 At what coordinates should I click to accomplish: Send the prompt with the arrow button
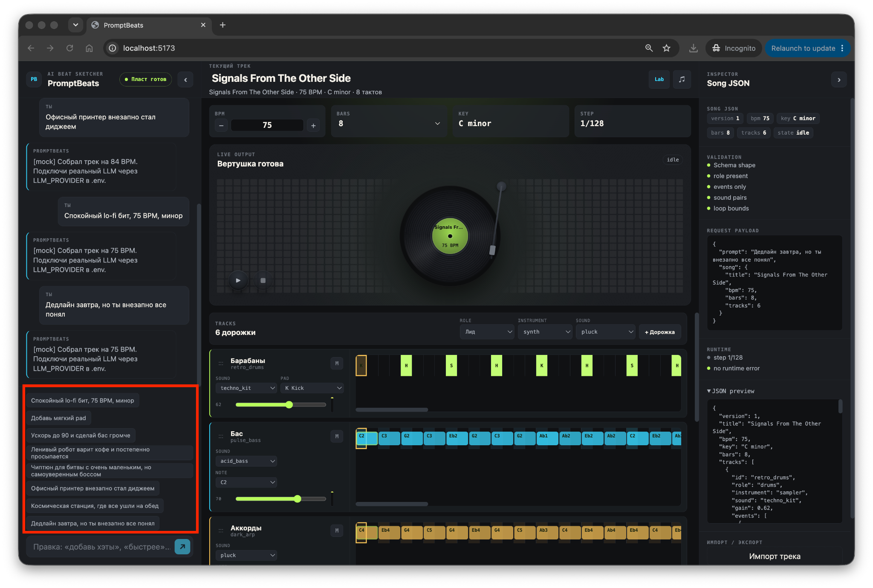coord(182,547)
